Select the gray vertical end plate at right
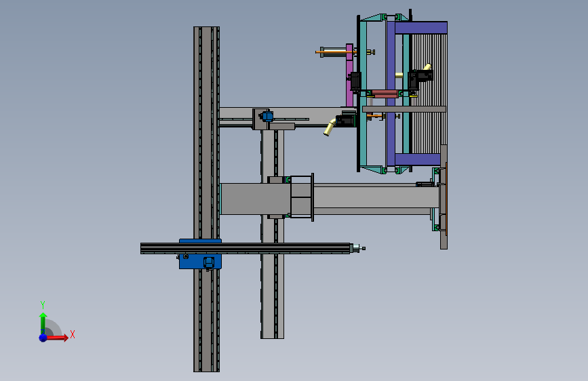The image size is (588, 381). coord(444,197)
